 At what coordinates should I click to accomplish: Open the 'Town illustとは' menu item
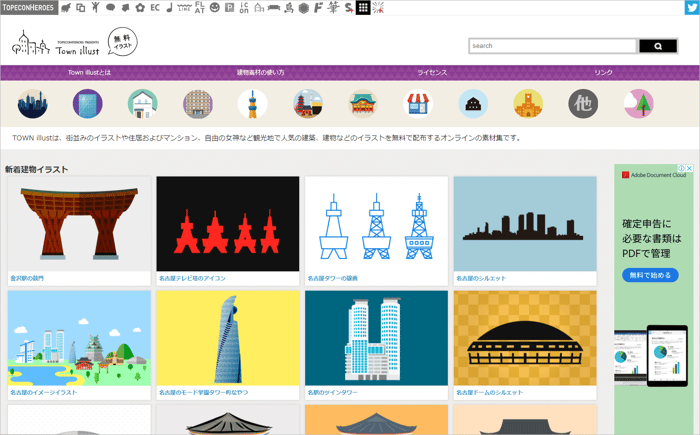pos(89,73)
